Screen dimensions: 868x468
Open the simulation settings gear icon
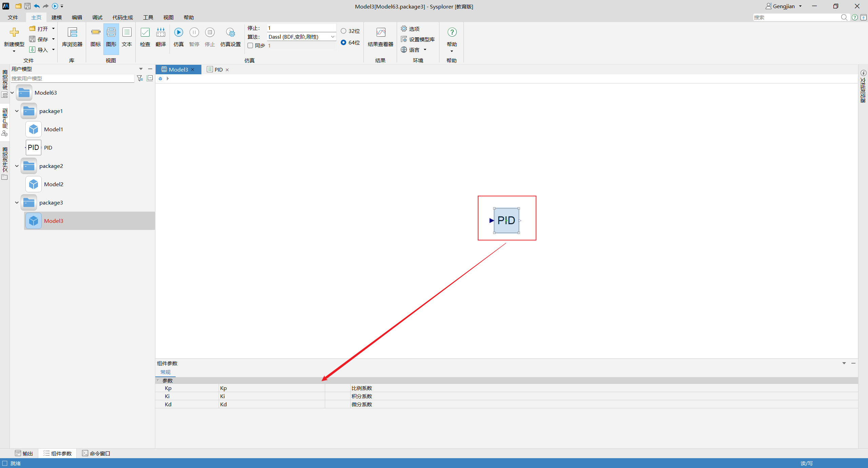[x=230, y=33]
